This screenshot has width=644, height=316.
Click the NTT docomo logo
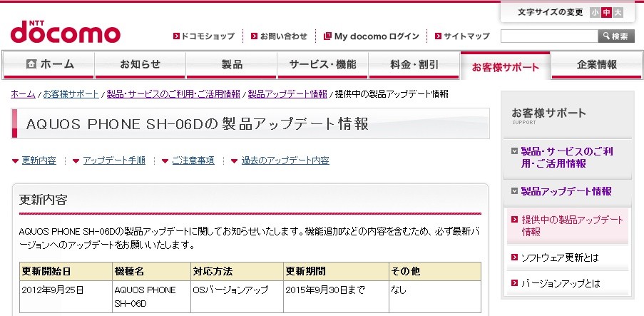pos(66,32)
